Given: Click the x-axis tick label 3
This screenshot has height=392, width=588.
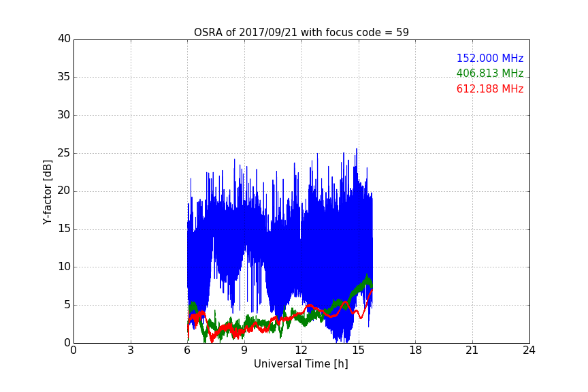Looking at the screenshot, I should (x=131, y=350).
